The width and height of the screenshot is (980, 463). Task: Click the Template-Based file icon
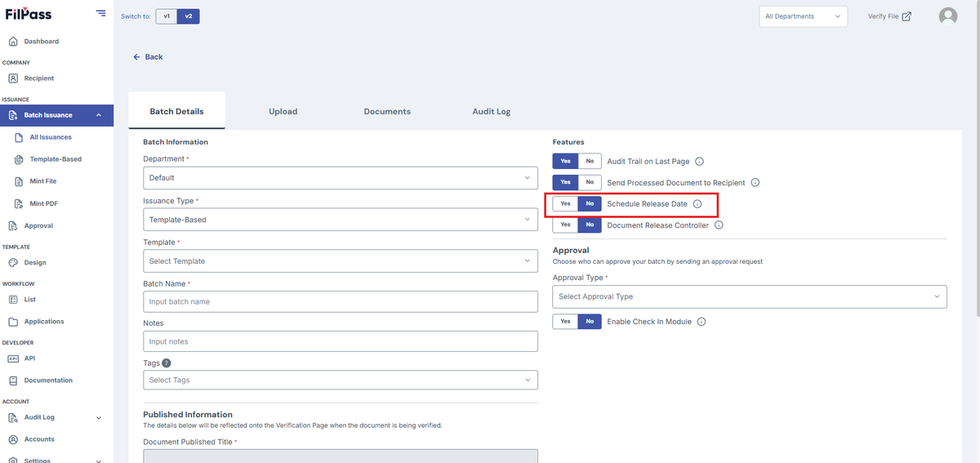(19, 159)
